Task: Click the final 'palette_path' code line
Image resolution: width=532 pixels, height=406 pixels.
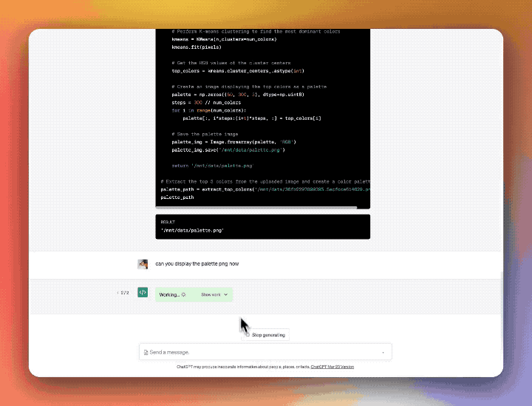Action: (x=177, y=197)
